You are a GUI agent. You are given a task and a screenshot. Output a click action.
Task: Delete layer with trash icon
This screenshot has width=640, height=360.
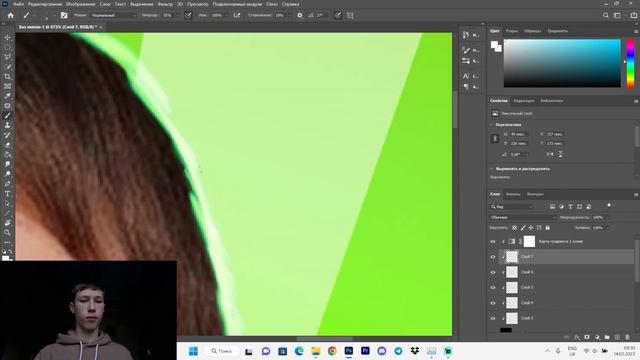(x=627, y=337)
